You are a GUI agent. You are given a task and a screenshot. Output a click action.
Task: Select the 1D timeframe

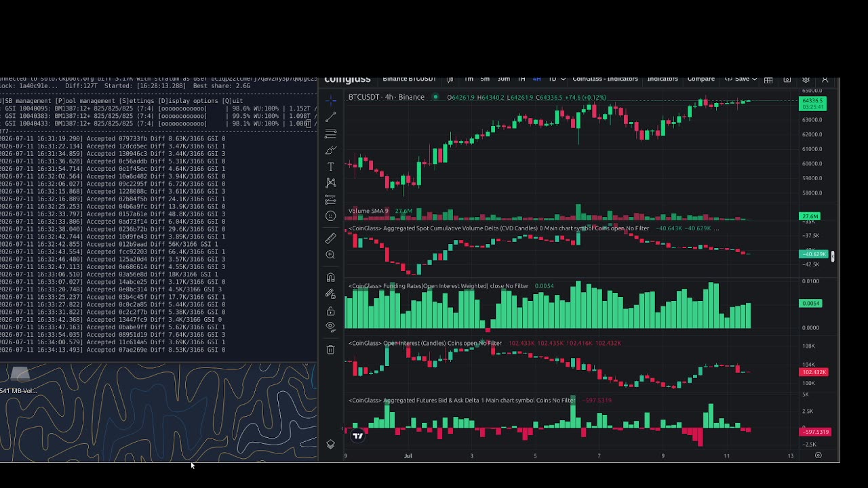coord(552,79)
